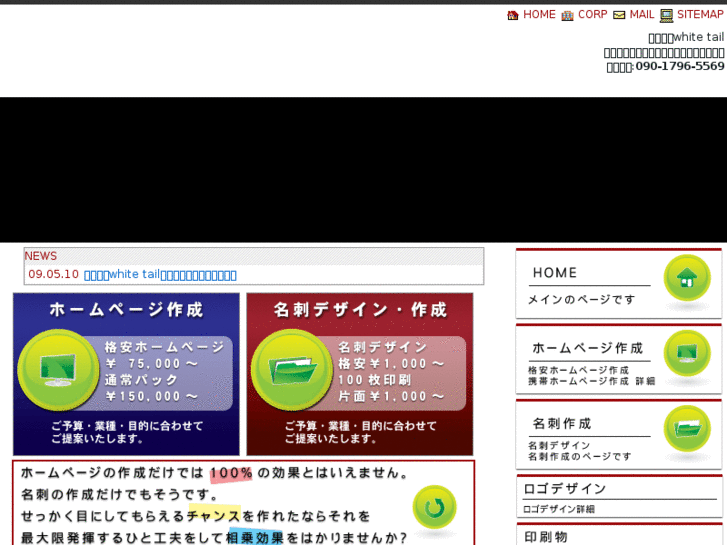Click the yellow-highlighted チャンス text
The height and width of the screenshot is (545, 727).
214,516
